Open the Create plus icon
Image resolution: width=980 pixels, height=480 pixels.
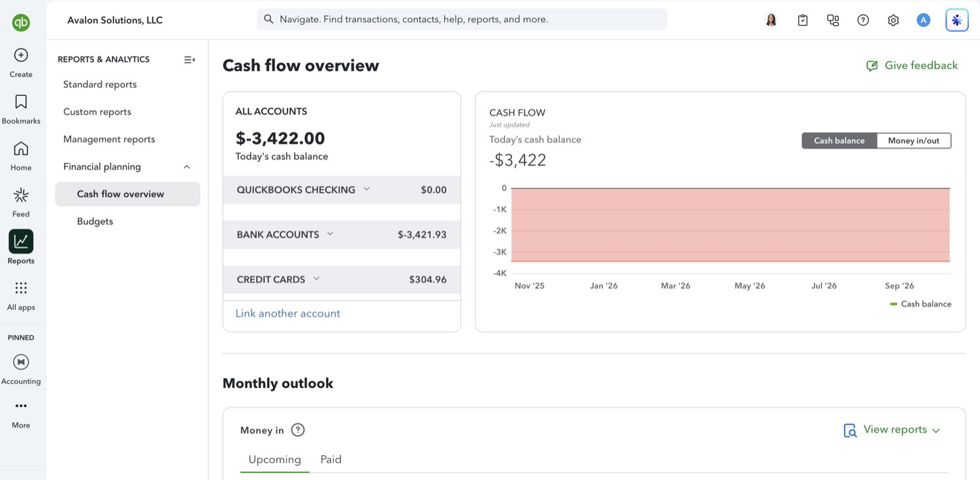(21, 56)
